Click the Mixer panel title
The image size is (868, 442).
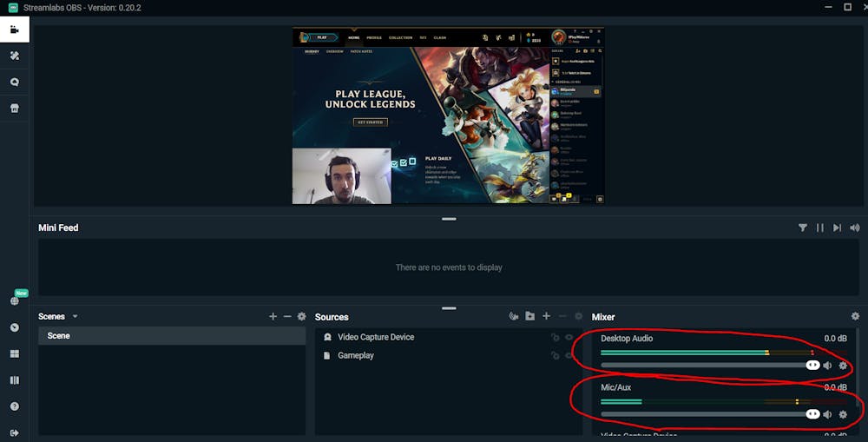(x=603, y=317)
